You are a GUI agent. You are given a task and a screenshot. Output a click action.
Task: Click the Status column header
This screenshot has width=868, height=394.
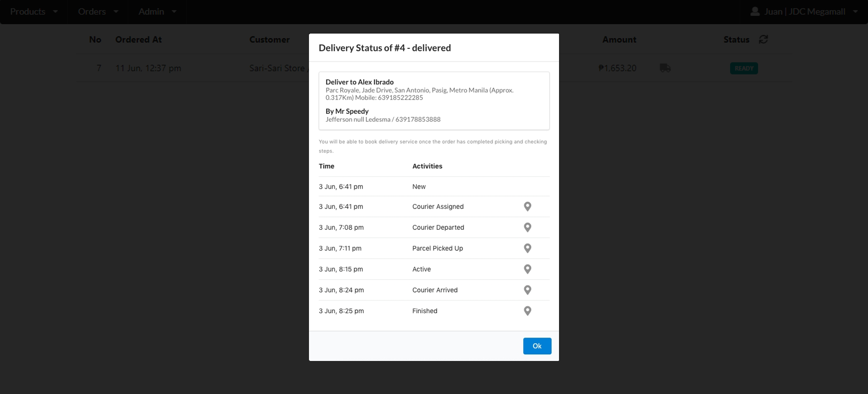[x=736, y=40]
